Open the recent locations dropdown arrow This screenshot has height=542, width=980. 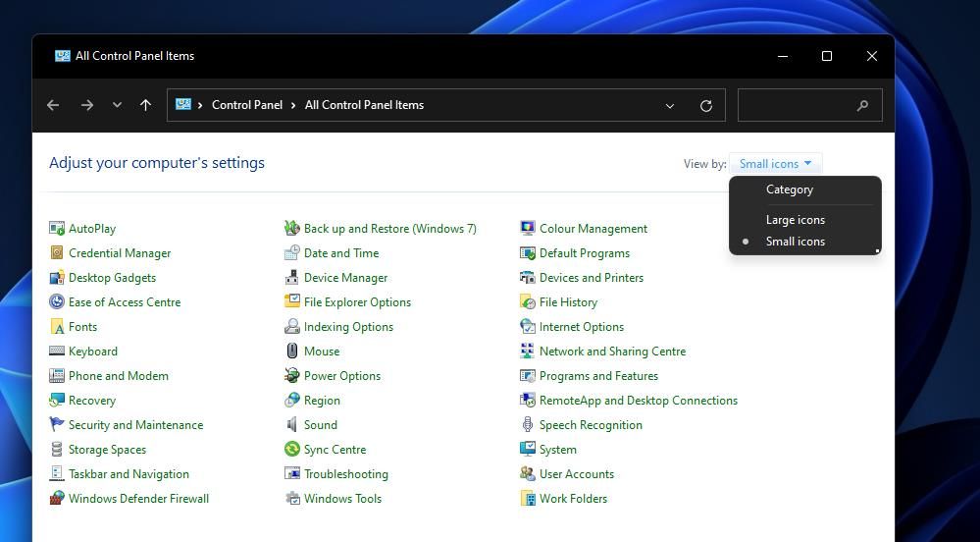pos(117,105)
